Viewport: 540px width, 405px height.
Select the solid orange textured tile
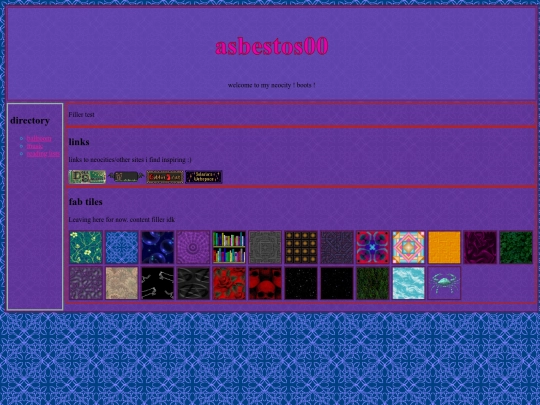[x=444, y=247]
